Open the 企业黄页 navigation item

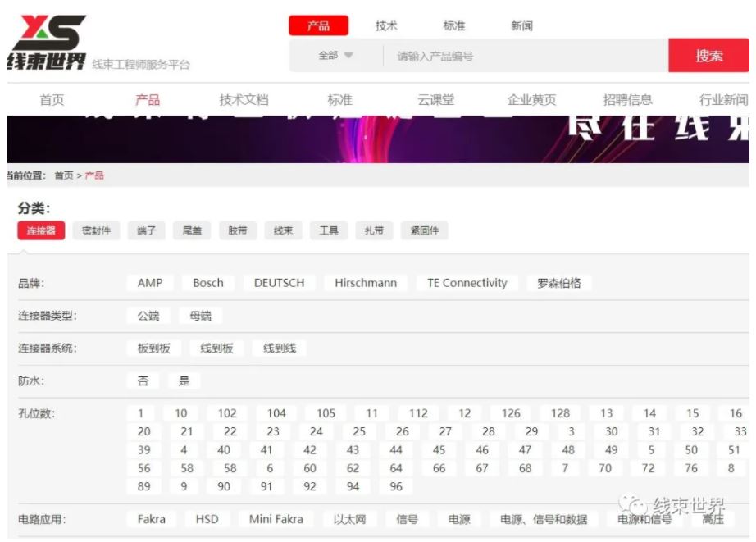point(531,100)
